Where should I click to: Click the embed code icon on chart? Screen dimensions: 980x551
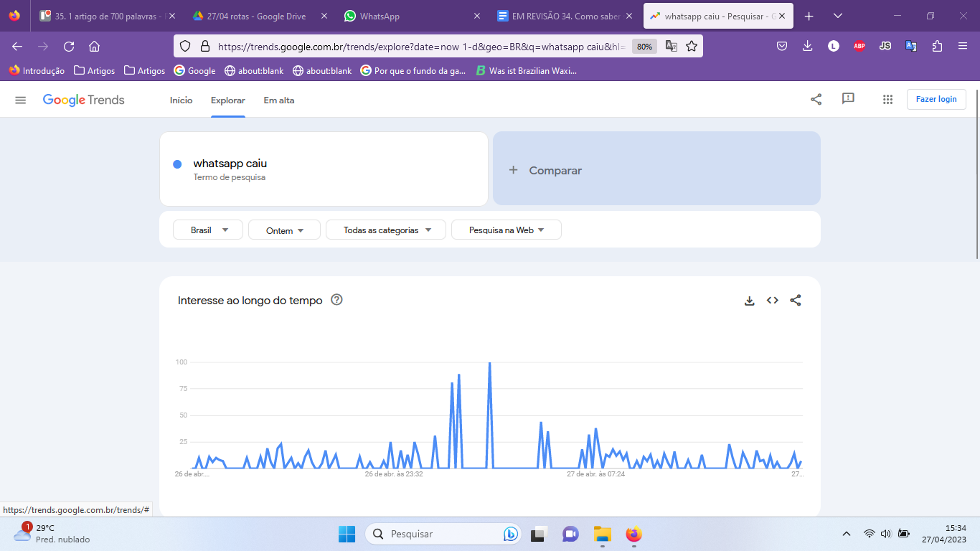pos(772,301)
